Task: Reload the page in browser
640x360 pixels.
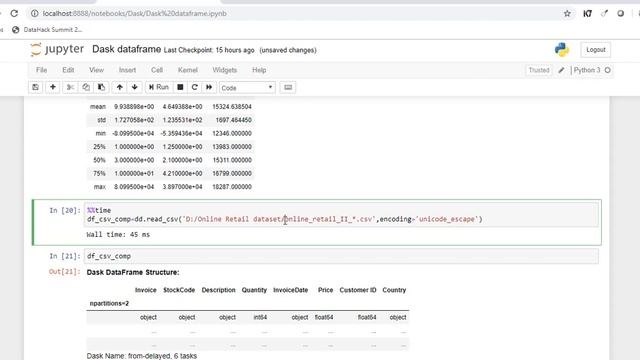Action: click(14, 13)
